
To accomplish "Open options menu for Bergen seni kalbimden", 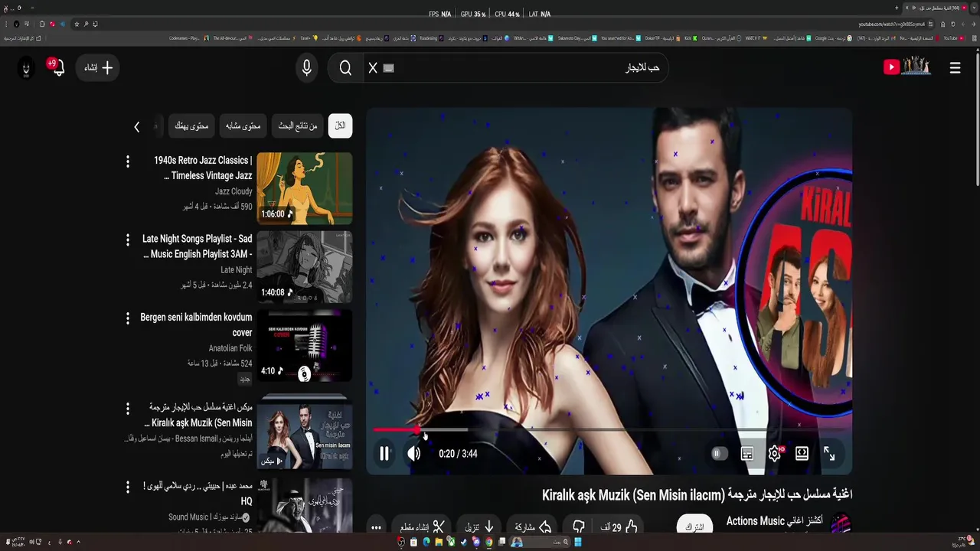I will (128, 318).
